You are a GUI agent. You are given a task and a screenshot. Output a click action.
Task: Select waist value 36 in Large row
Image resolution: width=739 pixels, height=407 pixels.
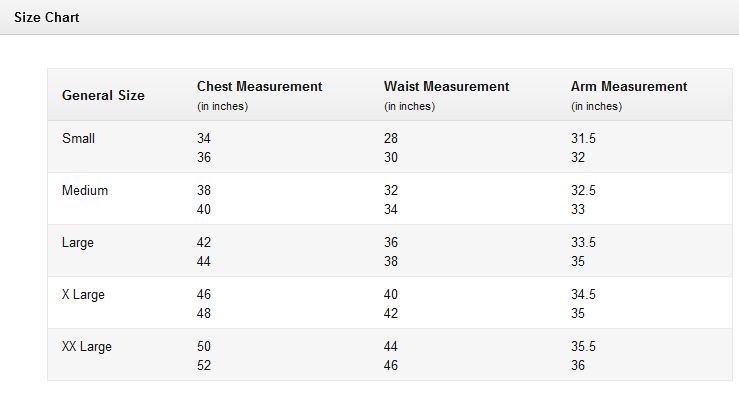point(391,243)
